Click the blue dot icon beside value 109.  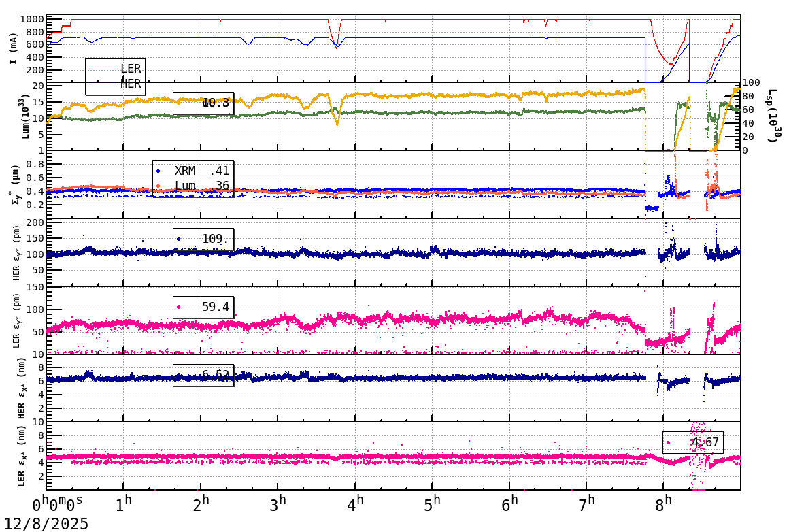pyautogui.click(x=179, y=238)
